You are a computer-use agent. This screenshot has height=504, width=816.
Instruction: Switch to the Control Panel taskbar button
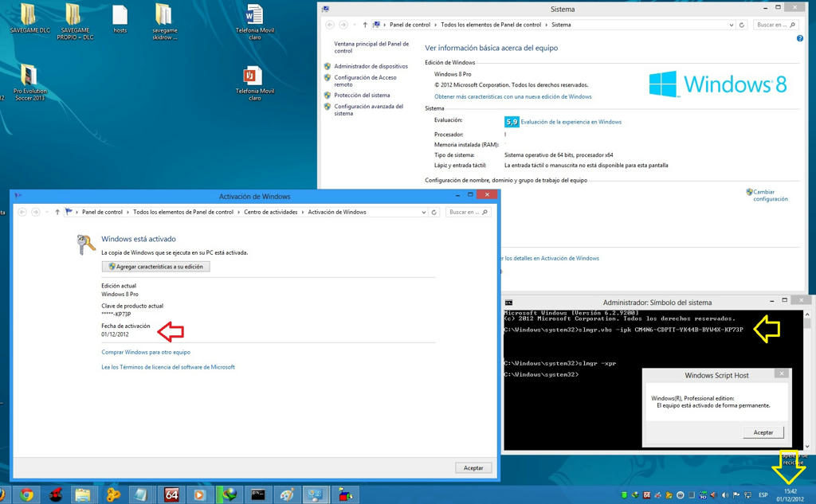pos(316,494)
